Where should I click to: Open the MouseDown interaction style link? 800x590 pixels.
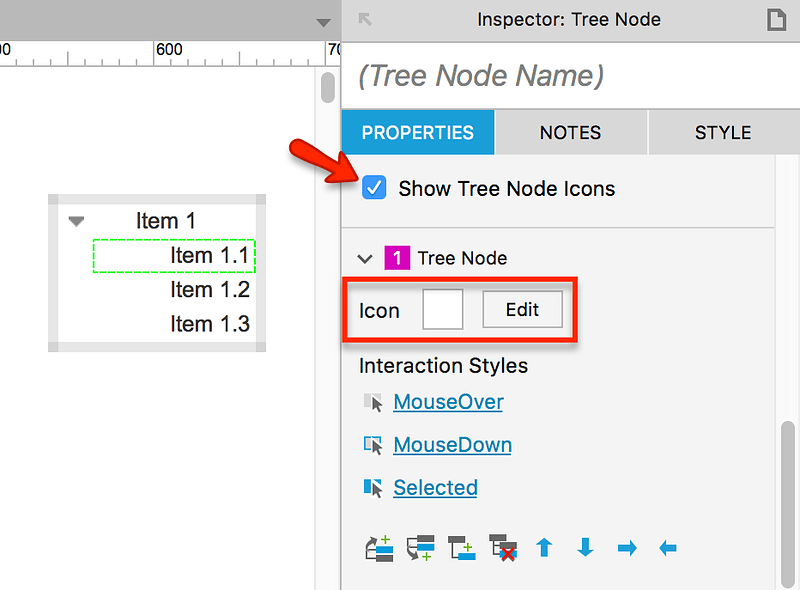[x=453, y=445]
